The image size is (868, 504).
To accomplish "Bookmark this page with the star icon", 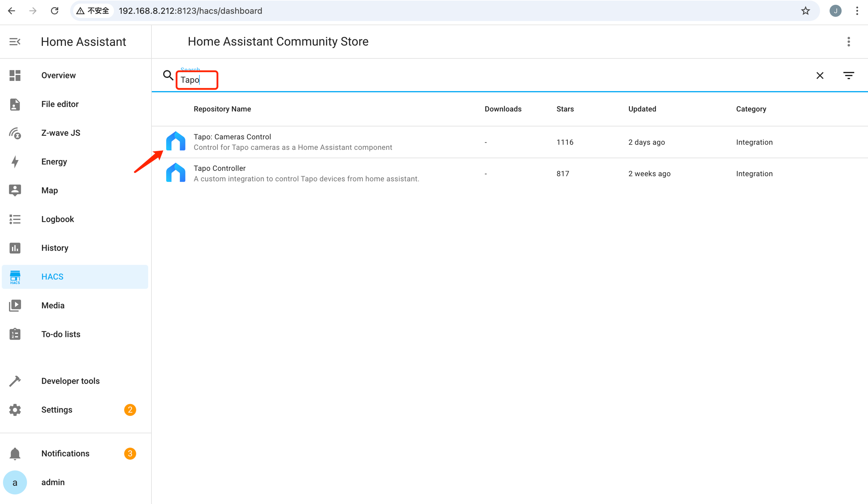I will (805, 11).
